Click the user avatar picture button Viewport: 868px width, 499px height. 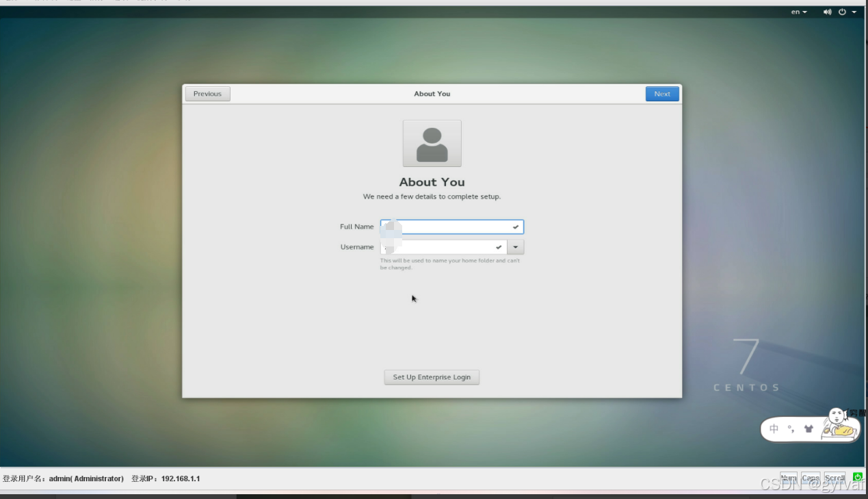pyautogui.click(x=432, y=143)
